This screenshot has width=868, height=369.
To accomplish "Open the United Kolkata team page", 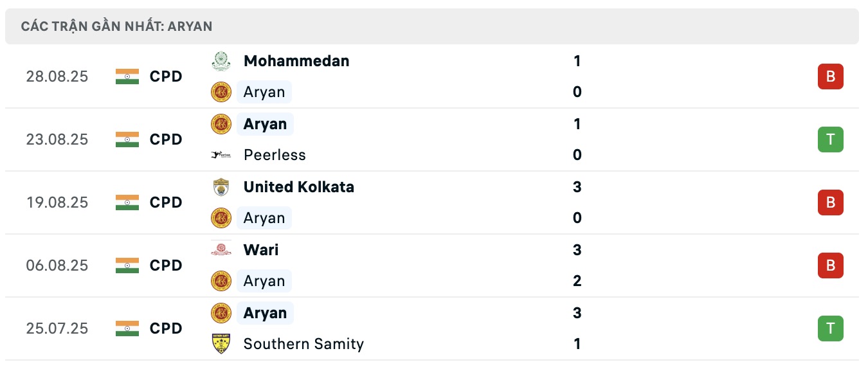I will point(298,187).
